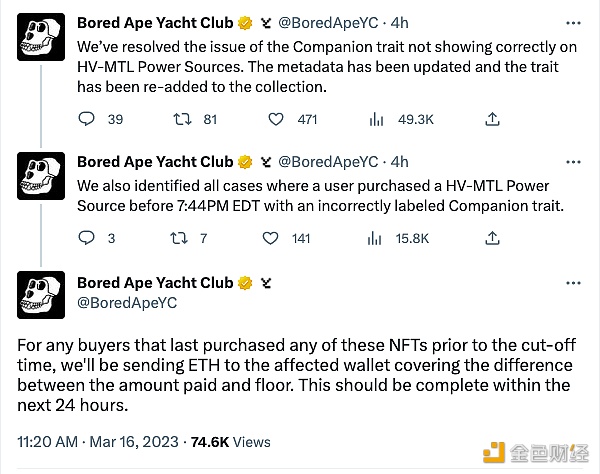View analytics of tweet with 15.8K views
Screen dimensions: 600x474
click(x=376, y=238)
